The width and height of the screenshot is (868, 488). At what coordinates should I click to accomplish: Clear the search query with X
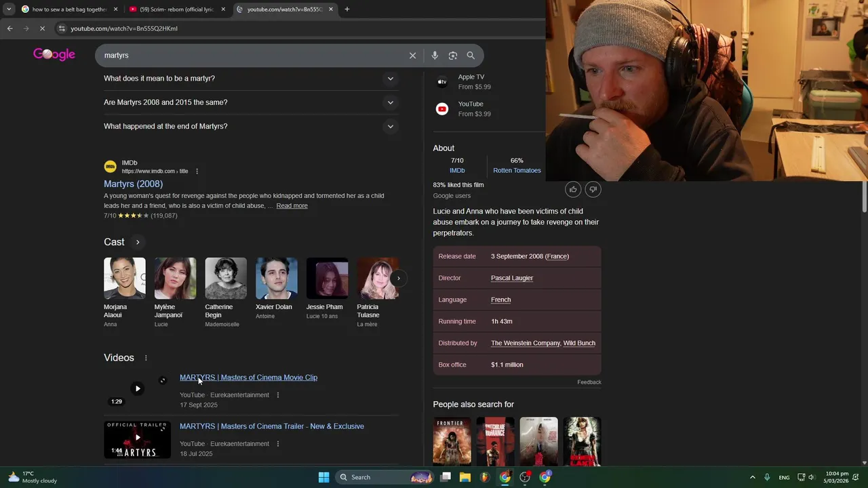[x=412, y=56]
